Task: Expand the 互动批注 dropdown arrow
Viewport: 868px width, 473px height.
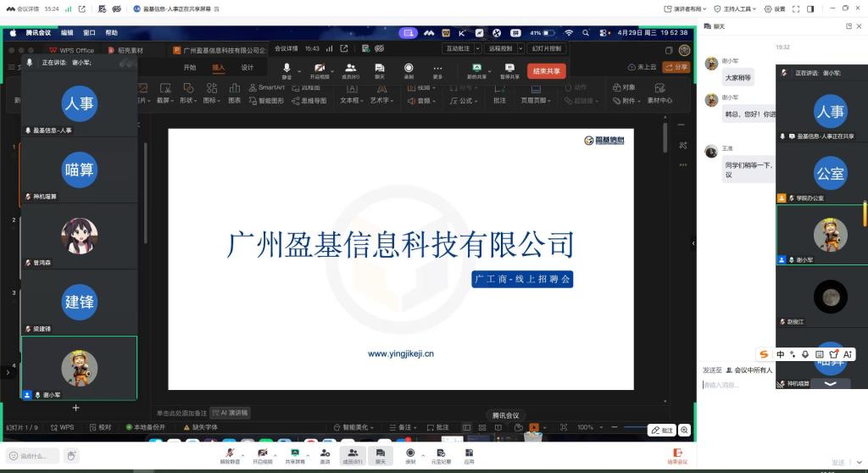Action: pyautogui.click(x=478, y=48)
